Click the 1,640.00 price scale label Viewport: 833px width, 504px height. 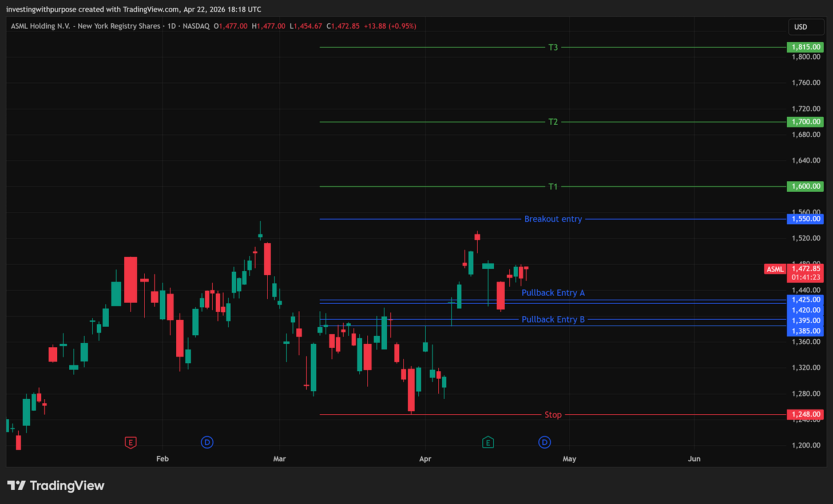click(806, 161)
